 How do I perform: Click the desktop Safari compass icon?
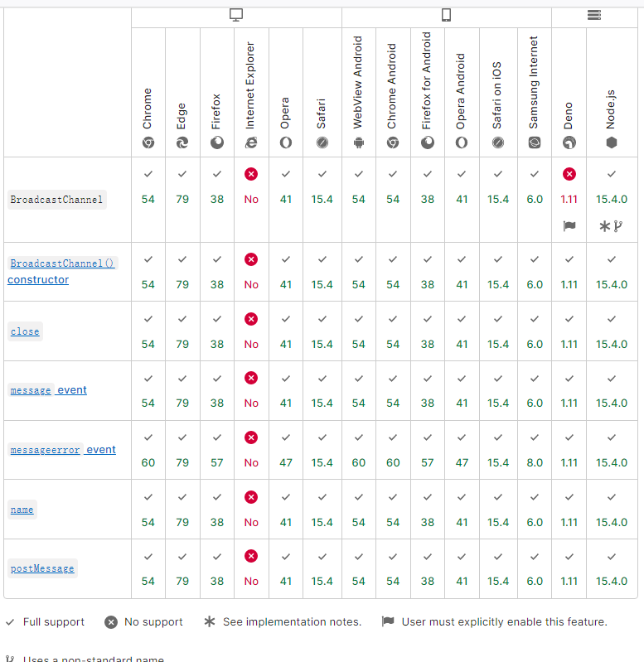[322, 143]
